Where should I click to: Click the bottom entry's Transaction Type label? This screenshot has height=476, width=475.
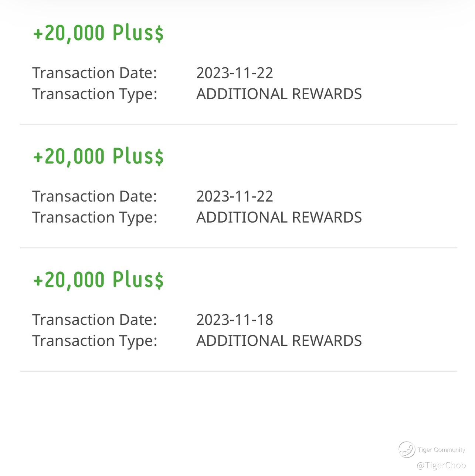pyautogui.click(x=95, y=341)
